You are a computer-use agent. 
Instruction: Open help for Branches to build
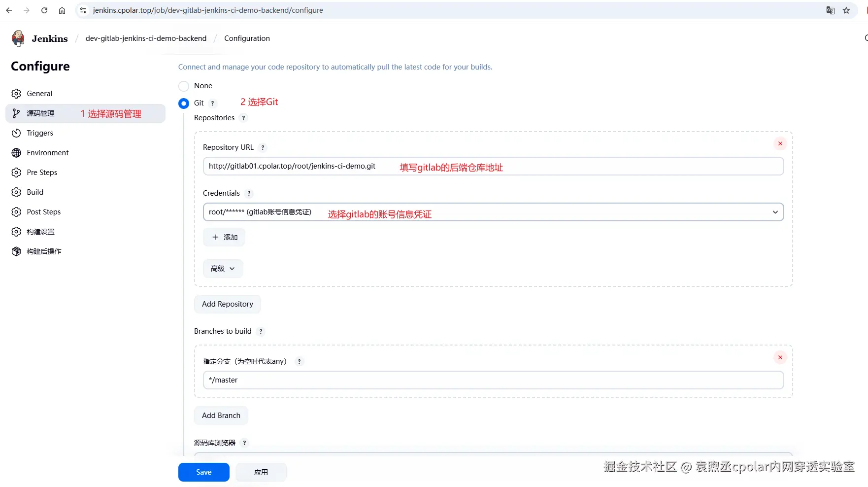[x=261, y=332]
